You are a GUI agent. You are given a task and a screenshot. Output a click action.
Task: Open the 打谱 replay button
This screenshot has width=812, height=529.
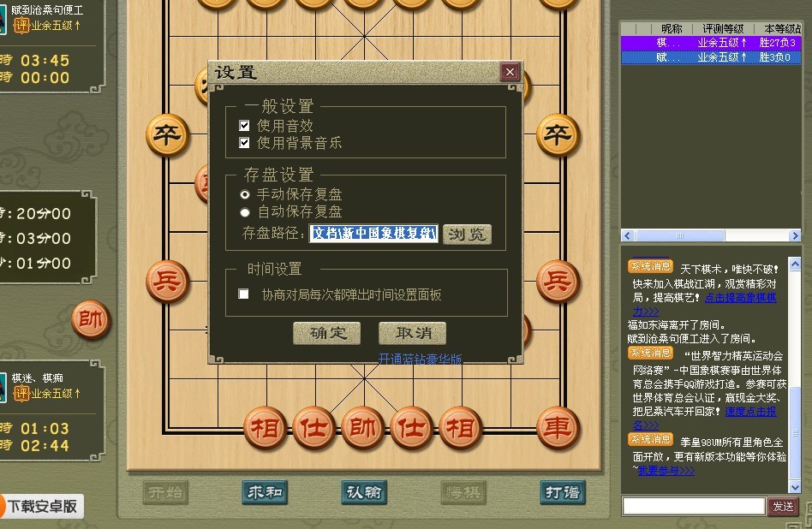[x=563, y=492]
